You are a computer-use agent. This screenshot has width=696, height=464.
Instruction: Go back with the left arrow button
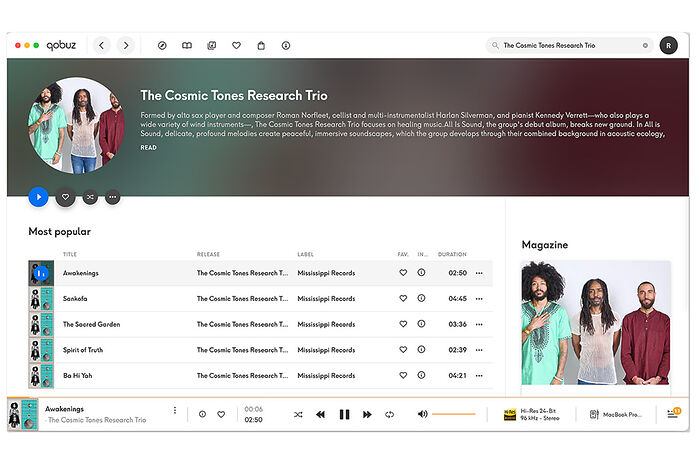[102, 45]
